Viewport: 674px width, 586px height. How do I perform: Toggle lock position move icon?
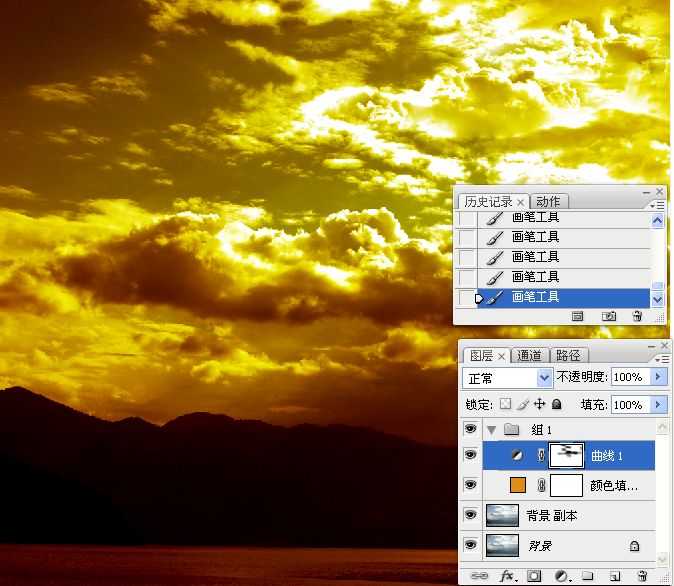coord(539,404)
